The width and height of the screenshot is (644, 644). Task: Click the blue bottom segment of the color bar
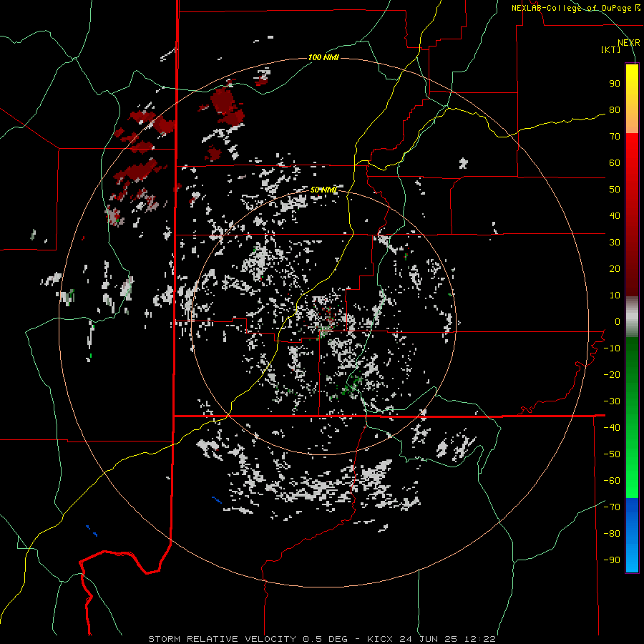(632, 535)
